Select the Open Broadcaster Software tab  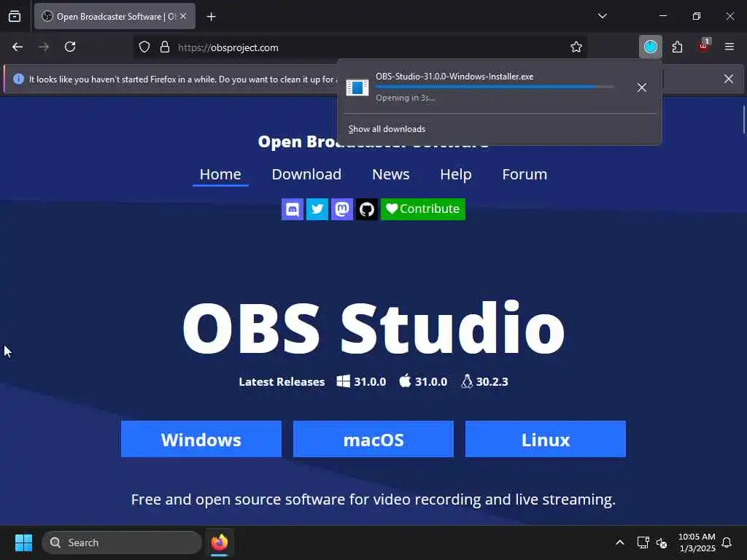tap(115, 16)
